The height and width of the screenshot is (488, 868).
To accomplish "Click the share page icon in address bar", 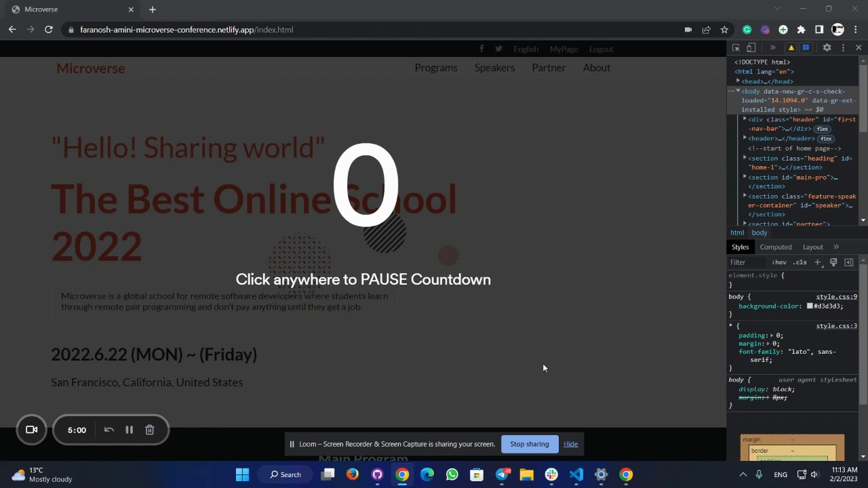I will tap(706, 30).
